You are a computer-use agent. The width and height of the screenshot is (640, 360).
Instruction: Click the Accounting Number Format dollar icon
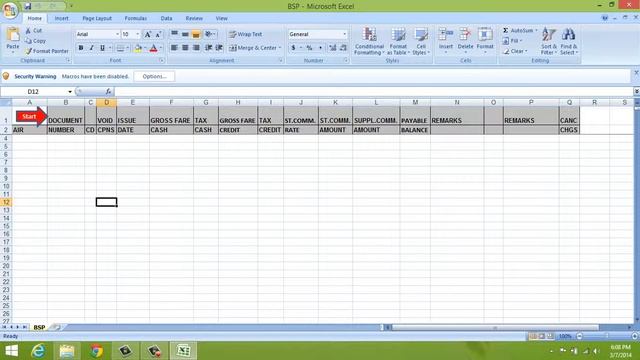[293, 48]
